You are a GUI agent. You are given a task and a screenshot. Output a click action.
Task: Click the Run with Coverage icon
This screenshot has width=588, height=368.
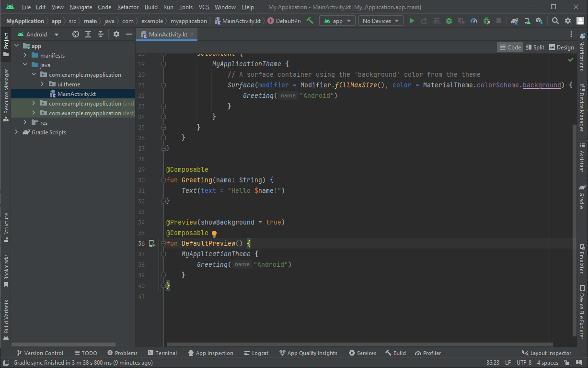pos(461,21)
